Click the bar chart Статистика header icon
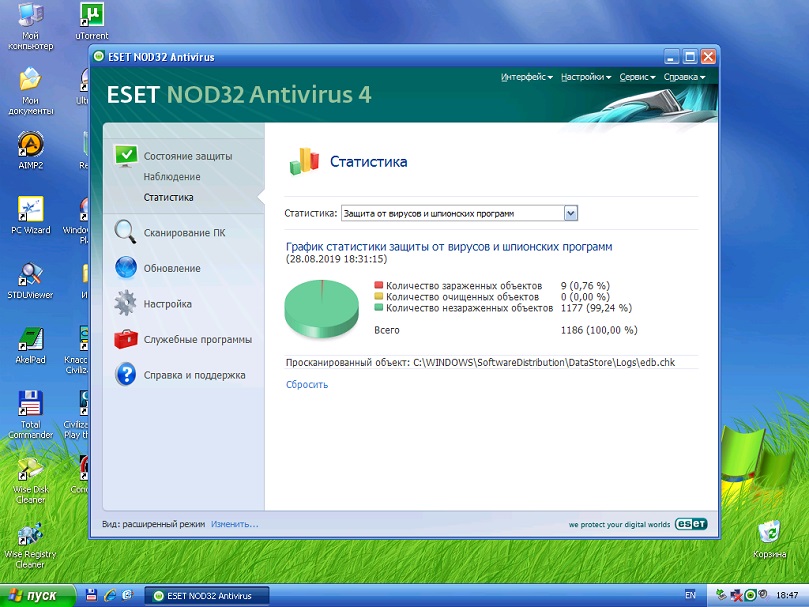Image resolution: width=809 pixels, height=607 pixels. pos(304,161)
